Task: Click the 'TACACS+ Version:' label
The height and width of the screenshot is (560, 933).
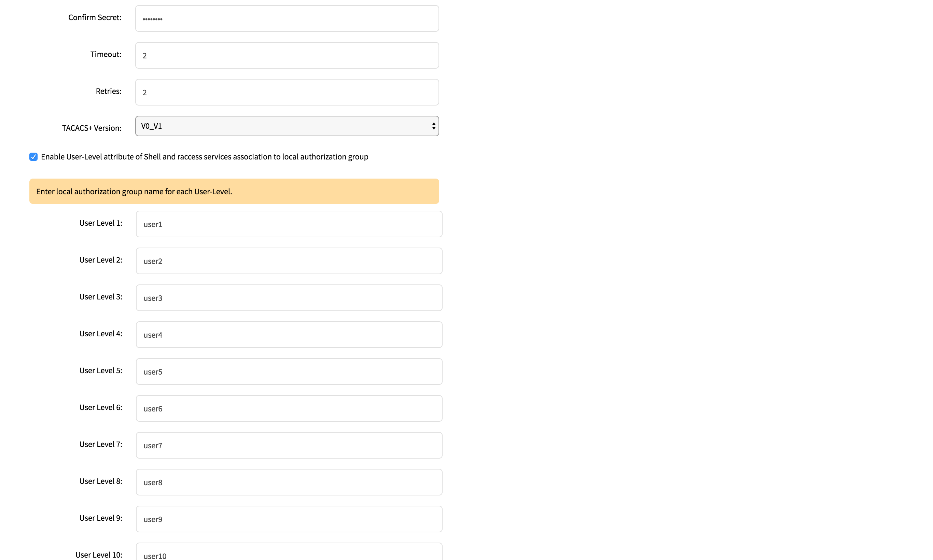Action: (92, 128)
